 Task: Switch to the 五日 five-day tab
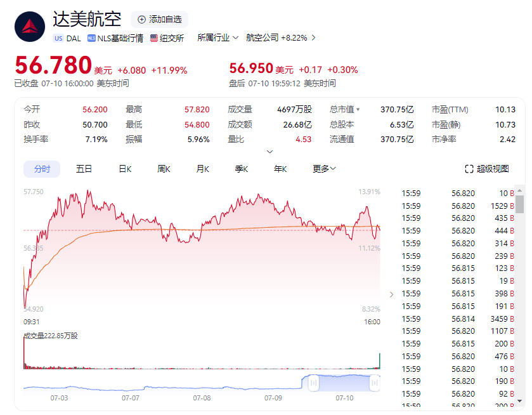[84, 169]
